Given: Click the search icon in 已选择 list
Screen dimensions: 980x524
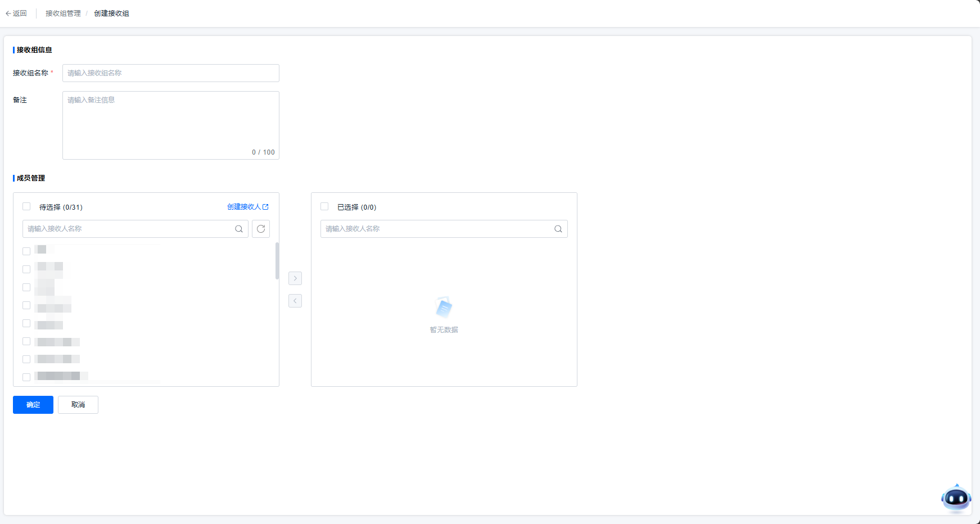Looking at the screenshot, I should tap(558, 229).
